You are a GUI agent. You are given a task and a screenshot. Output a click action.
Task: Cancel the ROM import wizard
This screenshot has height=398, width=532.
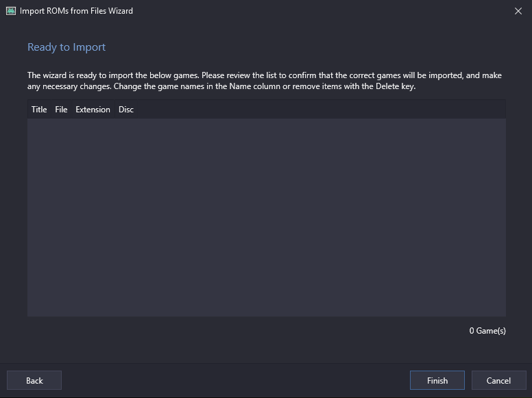498,380
